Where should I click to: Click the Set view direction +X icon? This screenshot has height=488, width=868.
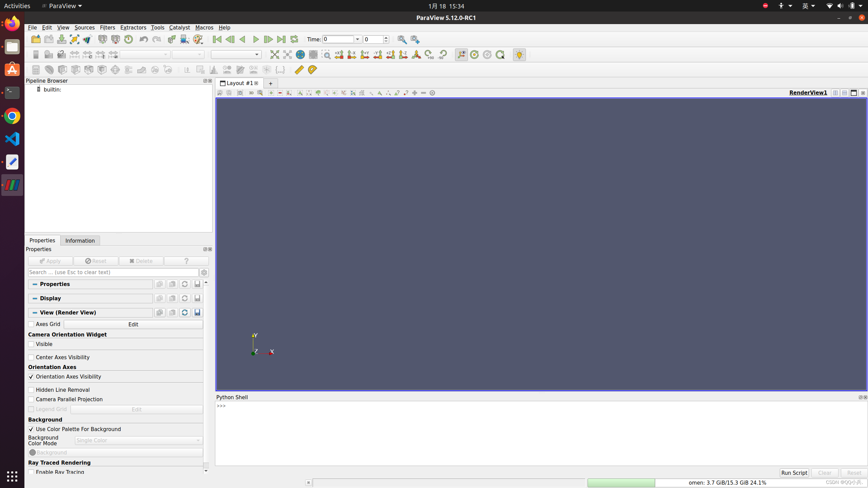(x=339, y=55)
